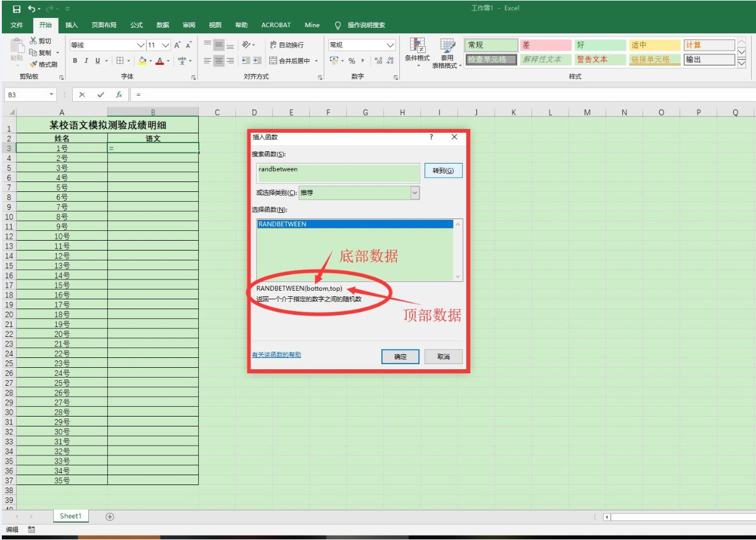Click the dialog Help (?) button
Image resolution: width=756 pixels, height=540 pixels.
click(431, 137)
